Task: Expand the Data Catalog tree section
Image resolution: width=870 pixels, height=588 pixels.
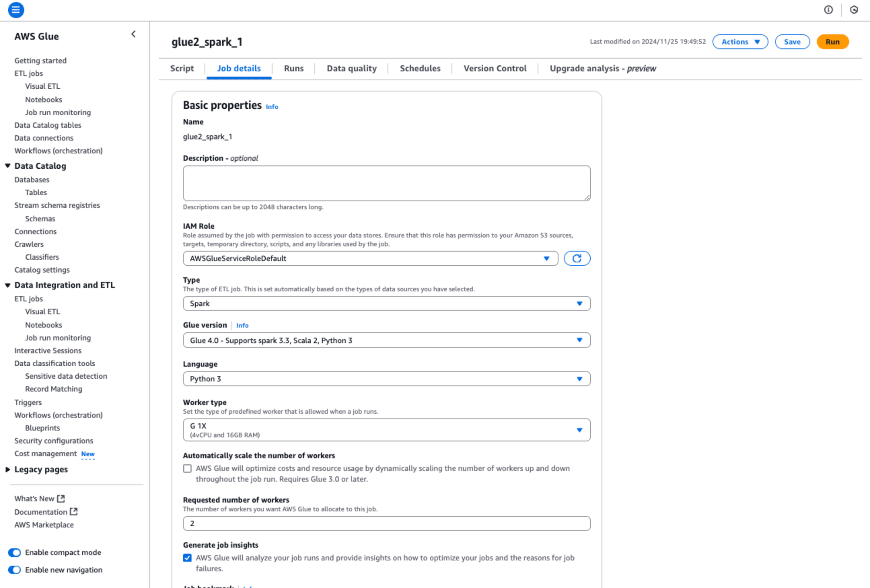Action: pyautogui.click(x=8, y=165)
